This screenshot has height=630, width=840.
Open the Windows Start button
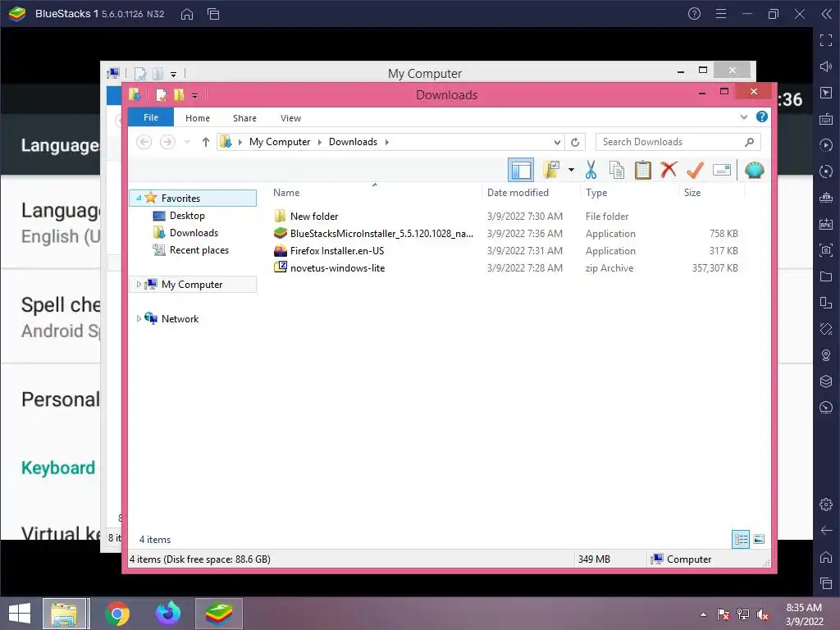click(x=20, y=614)
